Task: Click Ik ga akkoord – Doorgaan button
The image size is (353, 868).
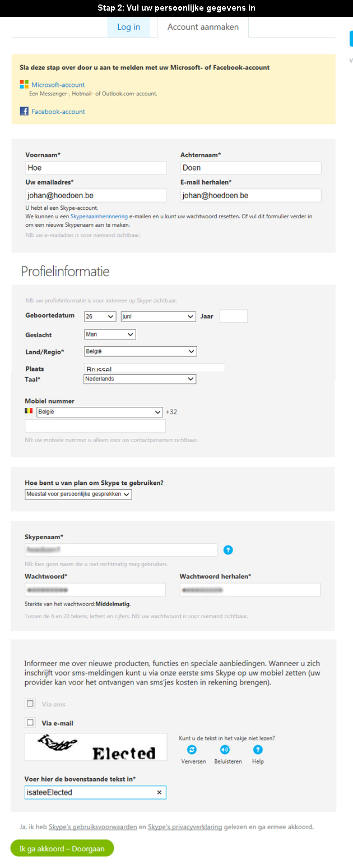Action: tap(62, 848)
